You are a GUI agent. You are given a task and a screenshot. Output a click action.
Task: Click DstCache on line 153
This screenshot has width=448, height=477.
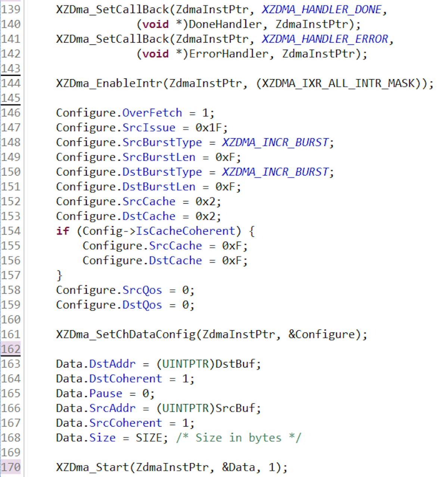coord(149,216)
